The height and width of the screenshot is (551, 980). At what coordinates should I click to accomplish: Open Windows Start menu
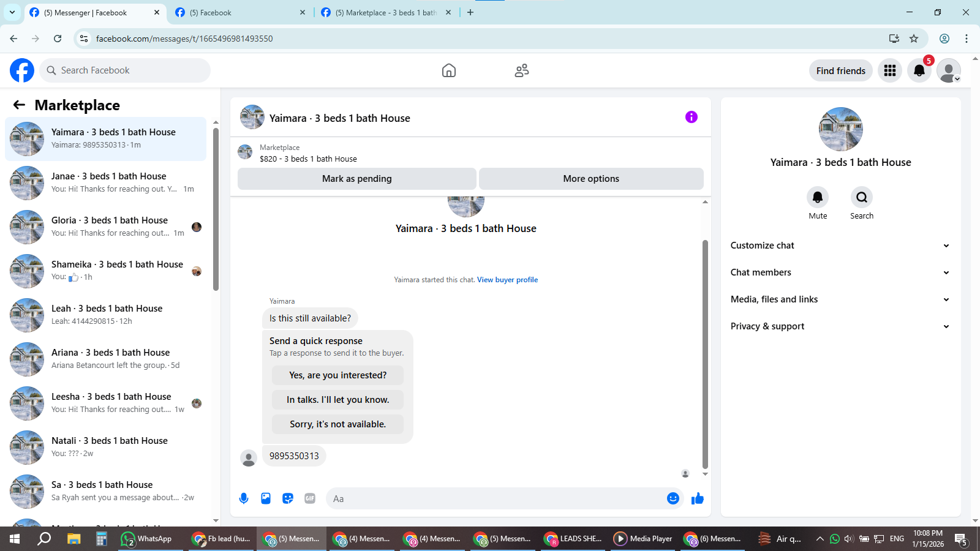coord(15,539)
